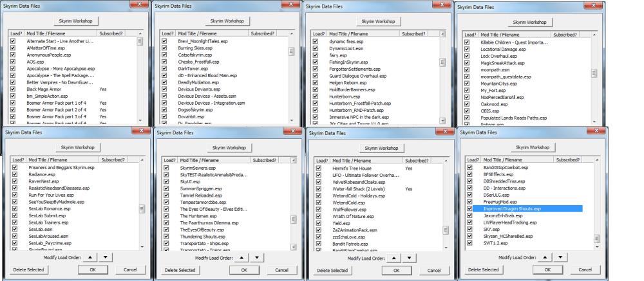
Task: Click Subscribed? header in Hermit's Tree House window
Action: point(417,161)
